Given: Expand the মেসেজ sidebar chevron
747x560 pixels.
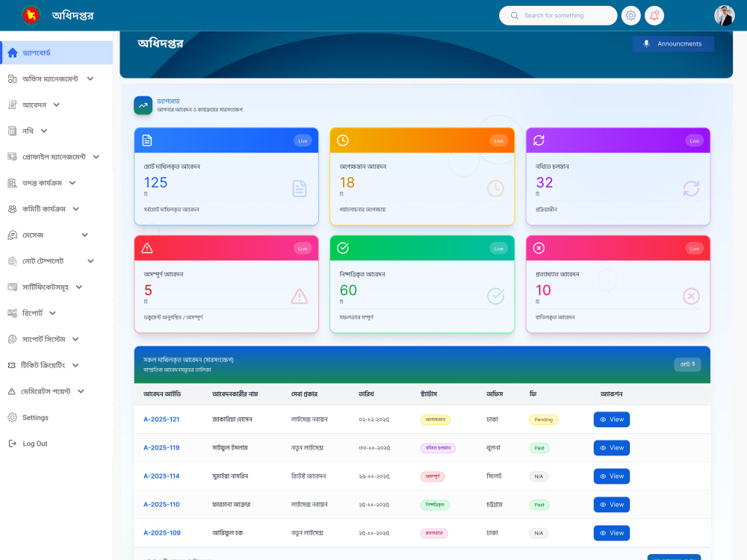Looking at the screenshot, I should tap(85, 234).
